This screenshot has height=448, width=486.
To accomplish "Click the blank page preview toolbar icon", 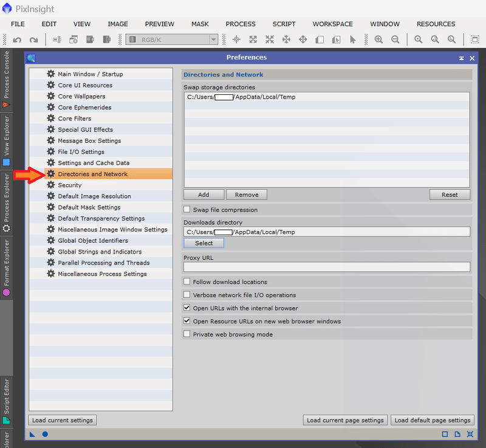I will [x=320, y=40].
